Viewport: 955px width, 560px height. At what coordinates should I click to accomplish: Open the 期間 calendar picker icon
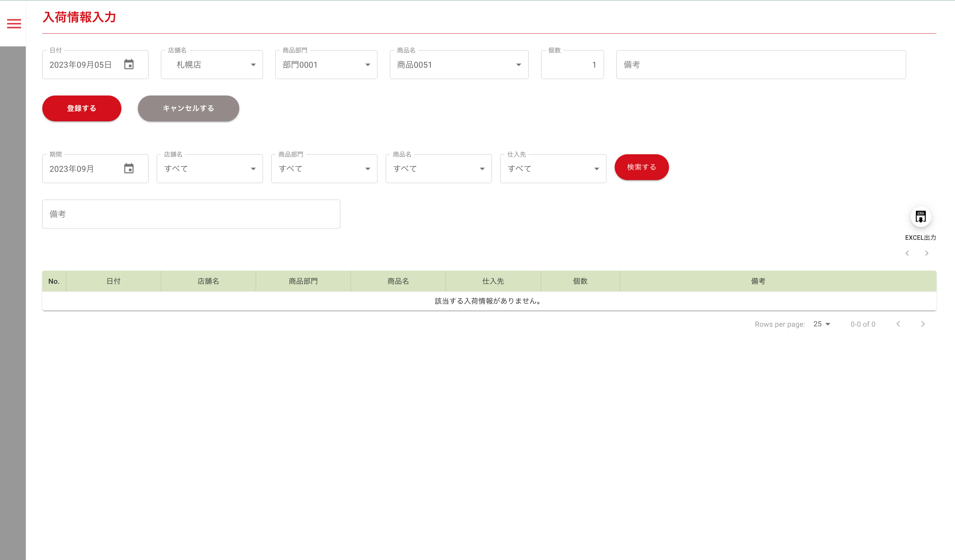(x=129, y=168)
